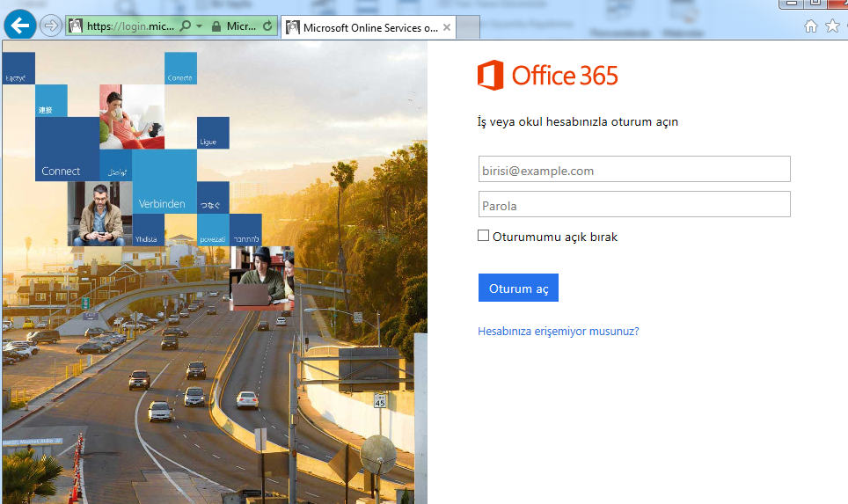Click the Oturum aç sign-in button
The width and height of the screenshot is (848, 504).
tap(518, 288)
